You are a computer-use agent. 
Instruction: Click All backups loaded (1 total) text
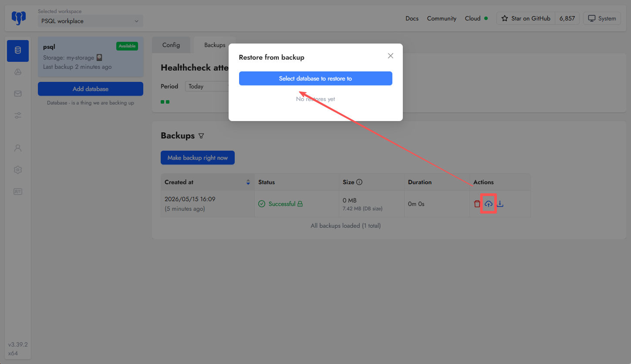click(x=346, y=226)
